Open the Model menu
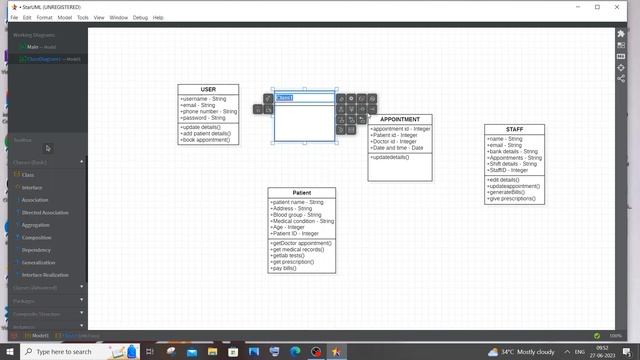This screenshot has height=360, width=640. 64,18
